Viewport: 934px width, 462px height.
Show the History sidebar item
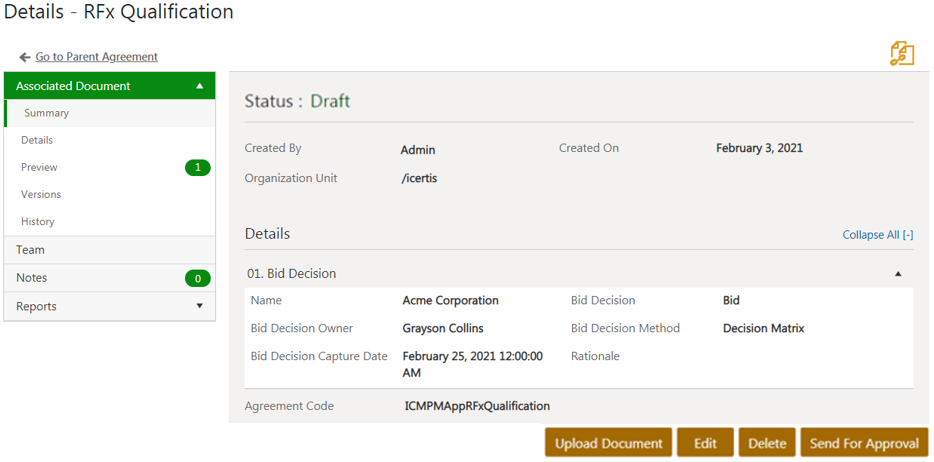point(38,221)
